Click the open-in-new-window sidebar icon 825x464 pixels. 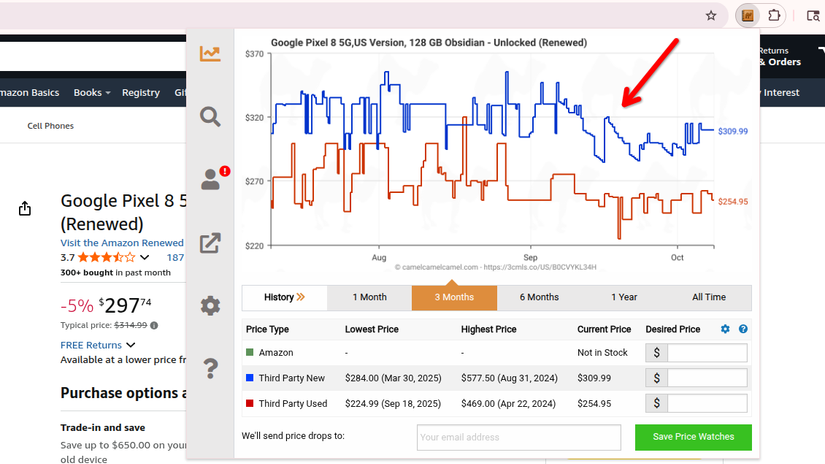210,243
